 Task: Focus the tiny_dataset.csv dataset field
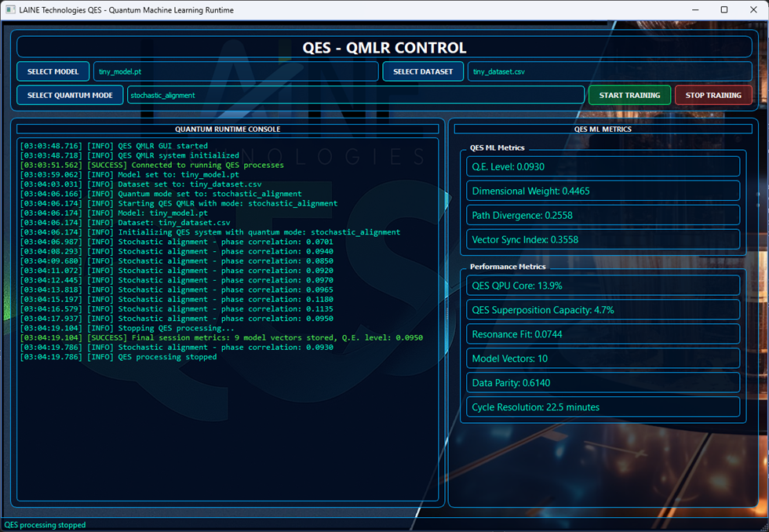click(610, 71)
